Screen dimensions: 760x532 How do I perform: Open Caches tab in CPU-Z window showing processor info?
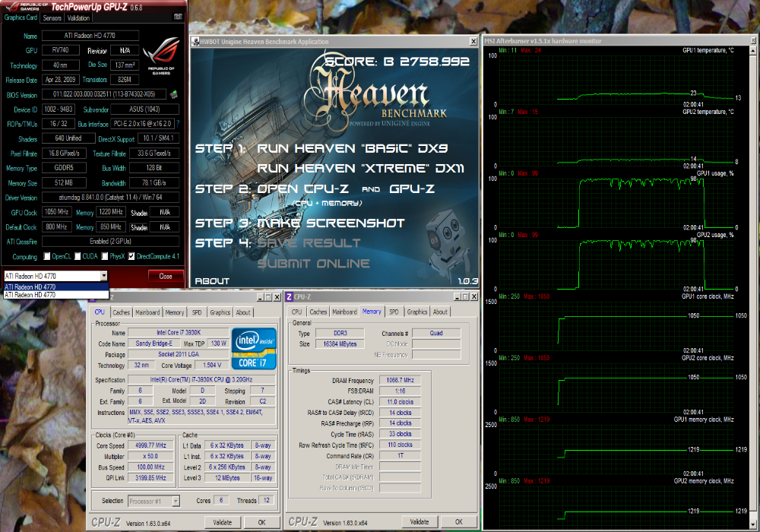pos(121,312)
